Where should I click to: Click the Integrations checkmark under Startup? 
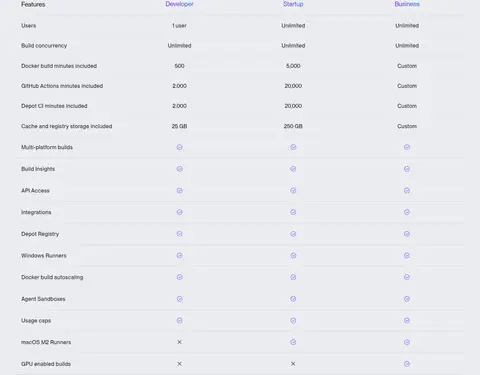click(x=293, y=212)
